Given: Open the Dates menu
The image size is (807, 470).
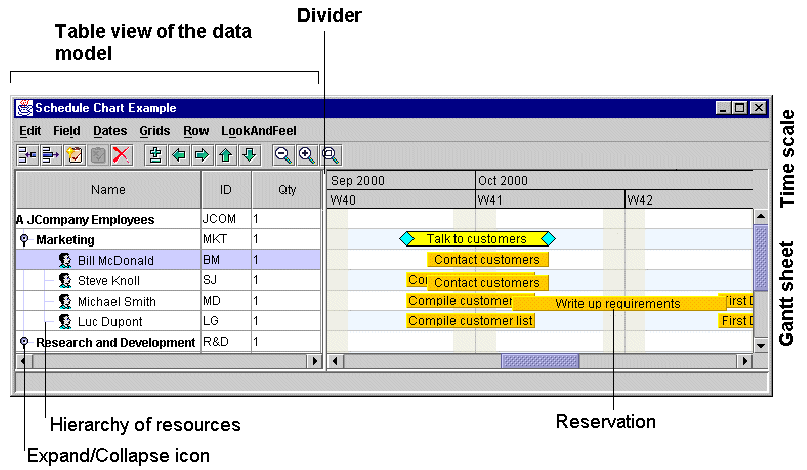Looking at the screenshot, I should [109, 130].
